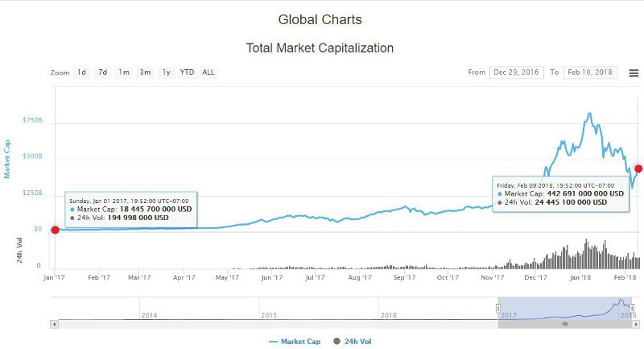Click the From date field
Screen dimensions: 644x349
click(514, 73)
